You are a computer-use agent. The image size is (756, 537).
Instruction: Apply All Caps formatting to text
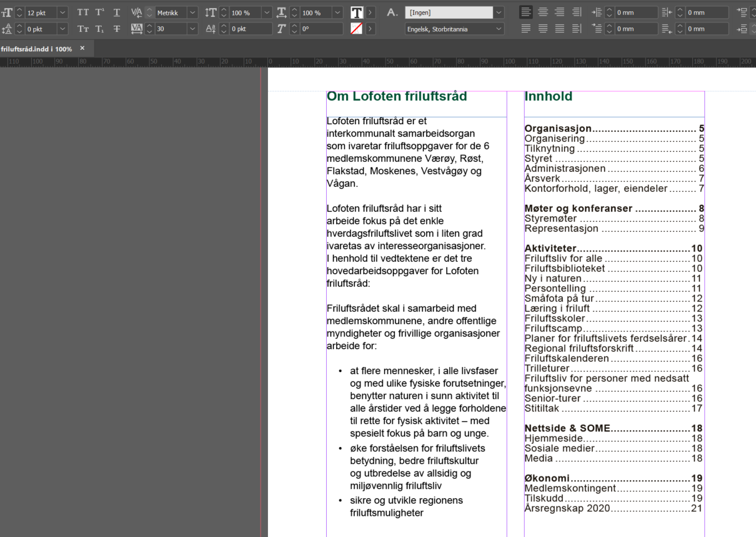pyautogui.click(x=82, y=12)
